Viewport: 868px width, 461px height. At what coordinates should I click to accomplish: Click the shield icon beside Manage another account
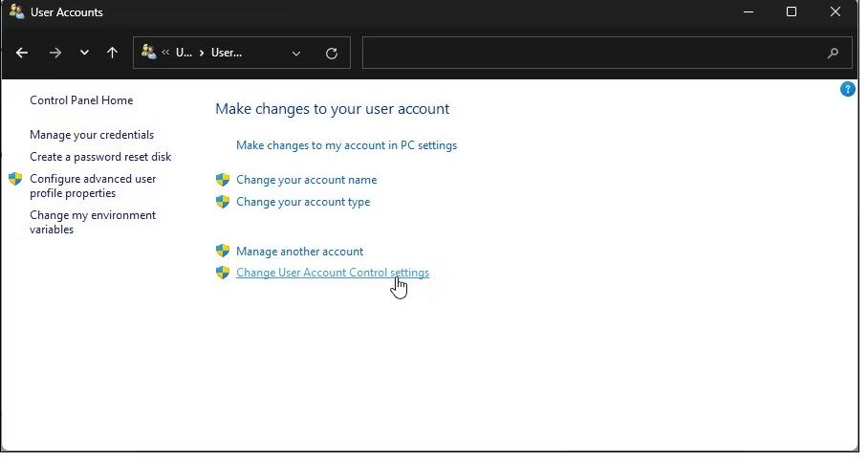coord(223,251)
